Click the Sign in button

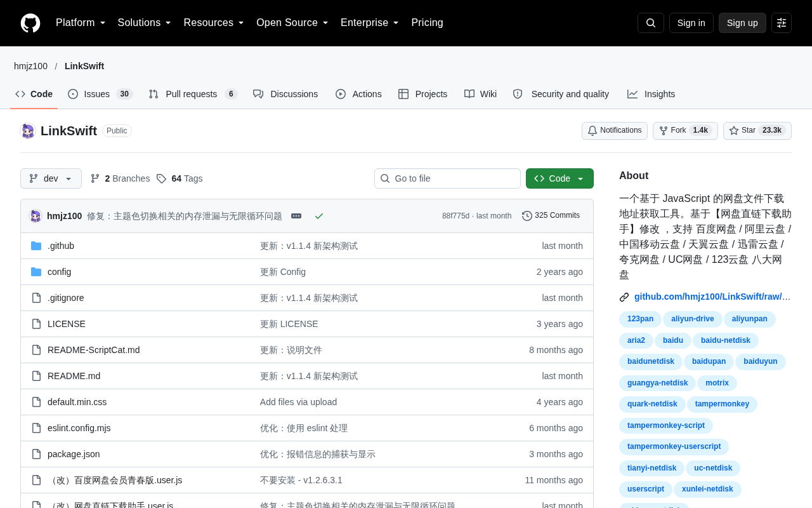click(x=691, y=23)
